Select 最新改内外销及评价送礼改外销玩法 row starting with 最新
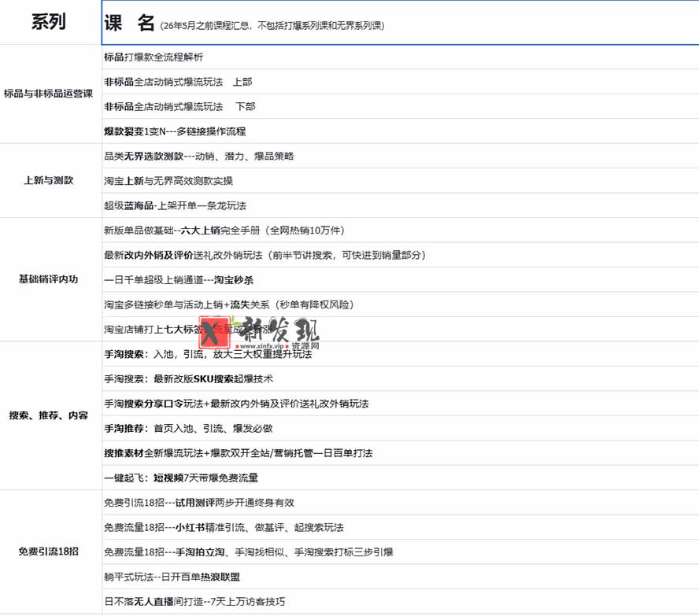This screenshot has width=699, height=616. 401,255
